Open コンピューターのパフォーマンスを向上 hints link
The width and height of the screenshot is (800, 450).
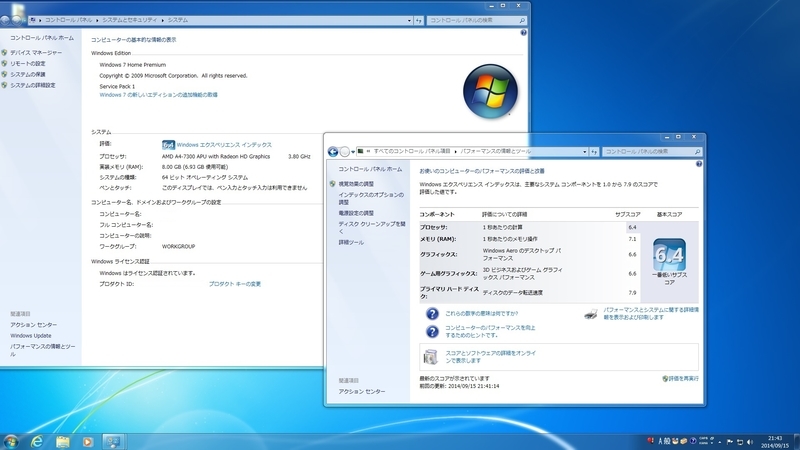point(490,332)
